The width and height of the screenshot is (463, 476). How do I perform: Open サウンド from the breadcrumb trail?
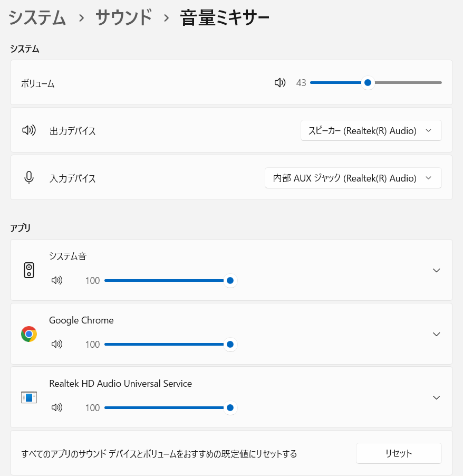pos(123,17)
